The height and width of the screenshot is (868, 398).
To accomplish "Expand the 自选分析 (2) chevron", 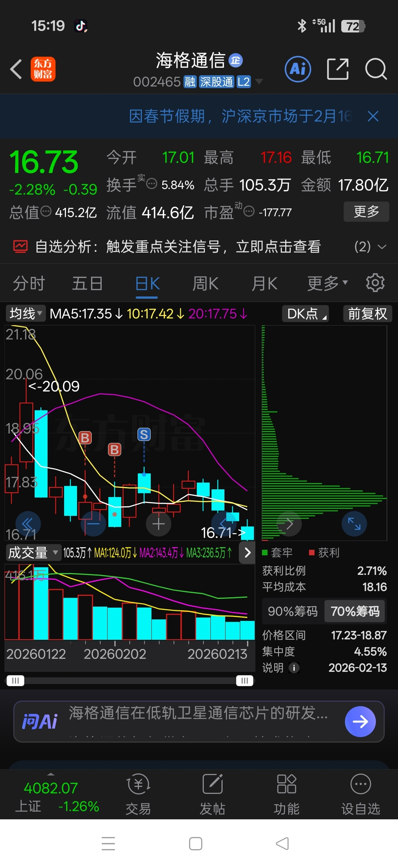I will (382, 247).
